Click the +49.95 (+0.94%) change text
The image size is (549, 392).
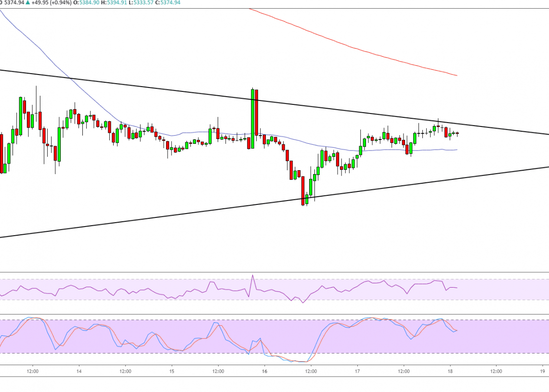pos(45,3)
